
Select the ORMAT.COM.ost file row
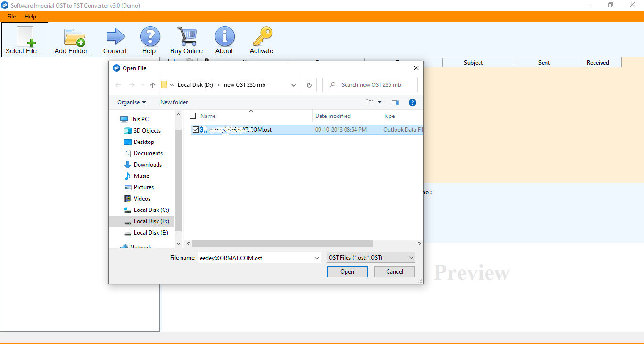tap(307, 130)
